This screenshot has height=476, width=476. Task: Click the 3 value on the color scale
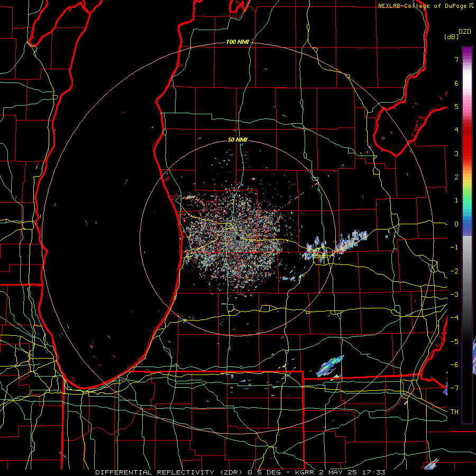click(x=456, y=153)
